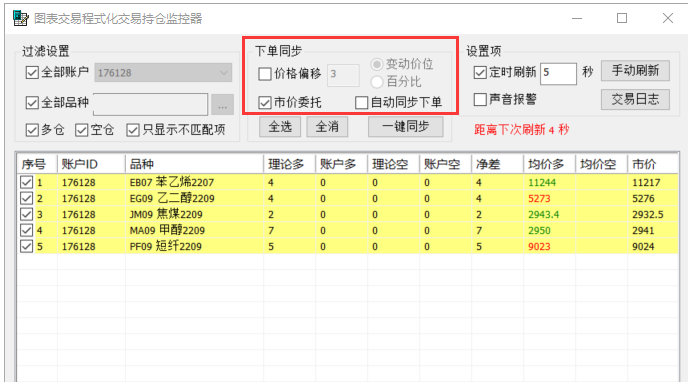Viewport: 688px width, 382px height.
Task: Select the MA09 甲醇2209 cell
Action: 194,230
